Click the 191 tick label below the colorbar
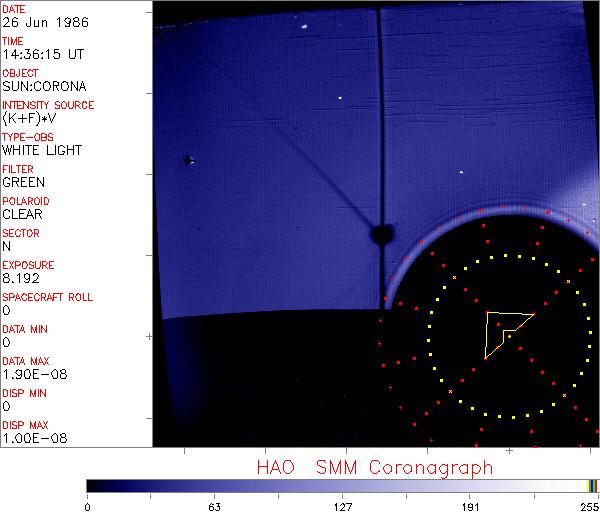 pyautogui.click(x=469, y=507)
